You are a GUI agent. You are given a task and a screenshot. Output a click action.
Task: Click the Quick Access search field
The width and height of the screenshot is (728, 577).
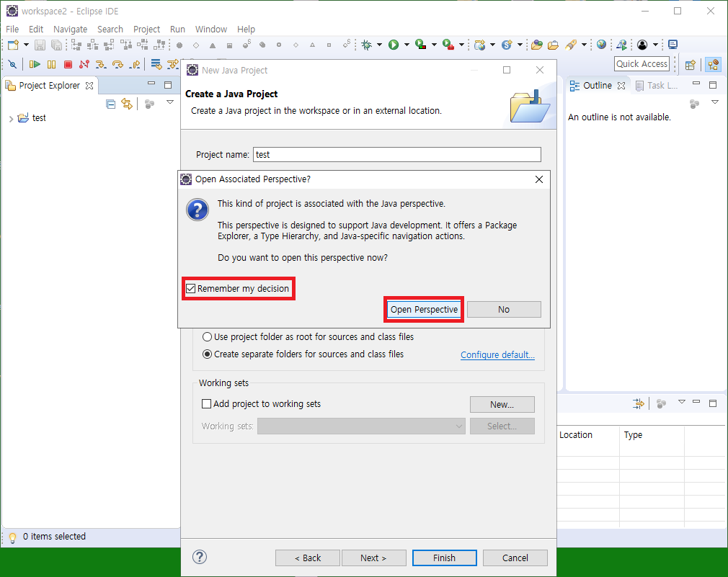coord(642,64)
